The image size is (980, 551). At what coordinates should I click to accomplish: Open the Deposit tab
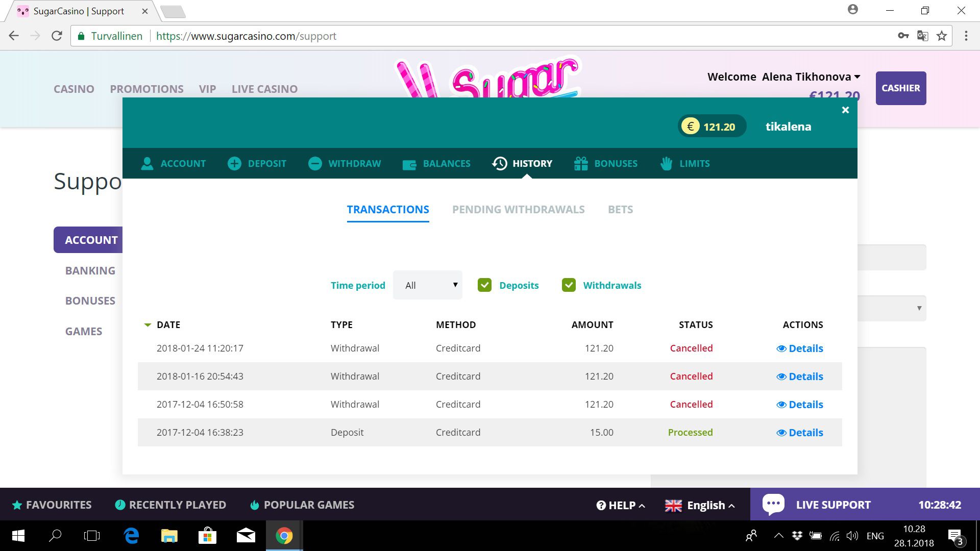coord(257,163)
